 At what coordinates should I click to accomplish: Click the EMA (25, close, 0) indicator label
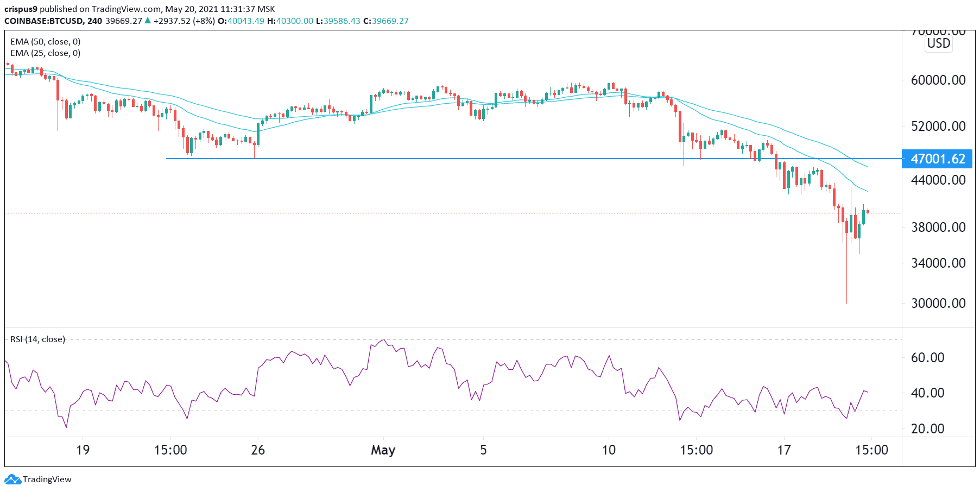click(x=46, y=53)
